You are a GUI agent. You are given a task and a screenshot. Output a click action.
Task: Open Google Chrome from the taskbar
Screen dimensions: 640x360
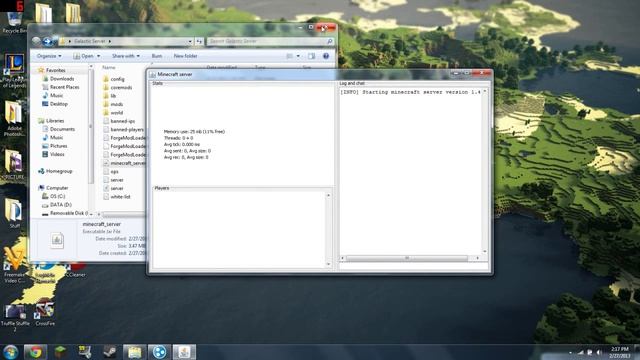click(36, 352)
